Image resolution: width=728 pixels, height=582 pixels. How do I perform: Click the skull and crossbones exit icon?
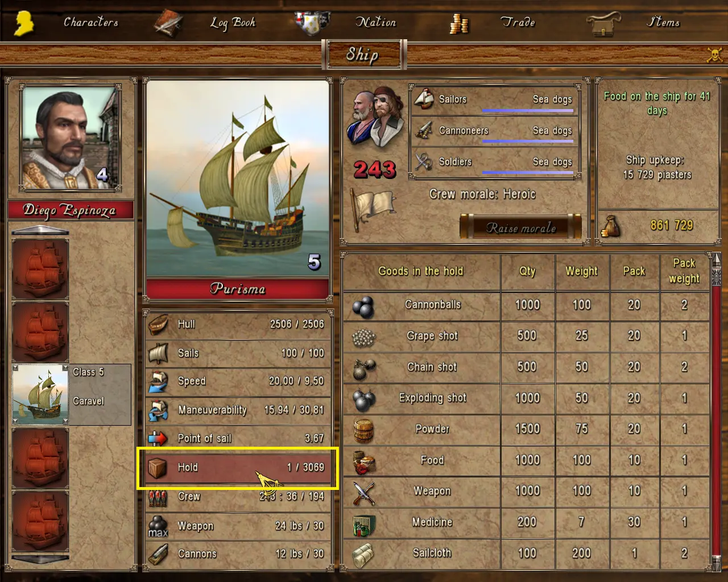coord(714,55)
